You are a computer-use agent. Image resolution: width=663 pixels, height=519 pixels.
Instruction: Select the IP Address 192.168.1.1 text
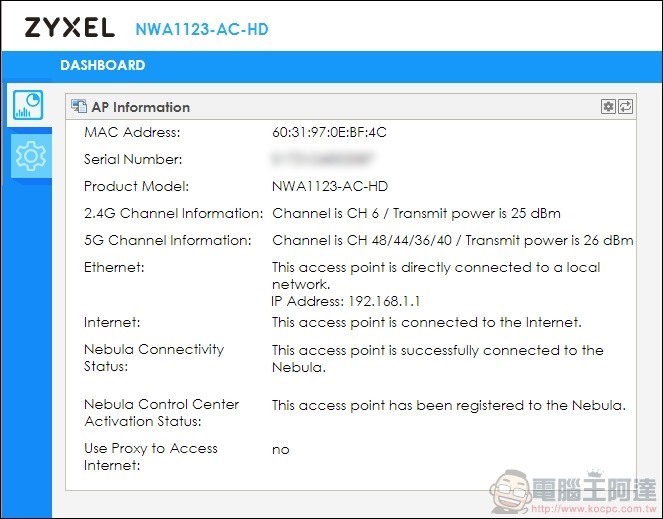(345, 301)
